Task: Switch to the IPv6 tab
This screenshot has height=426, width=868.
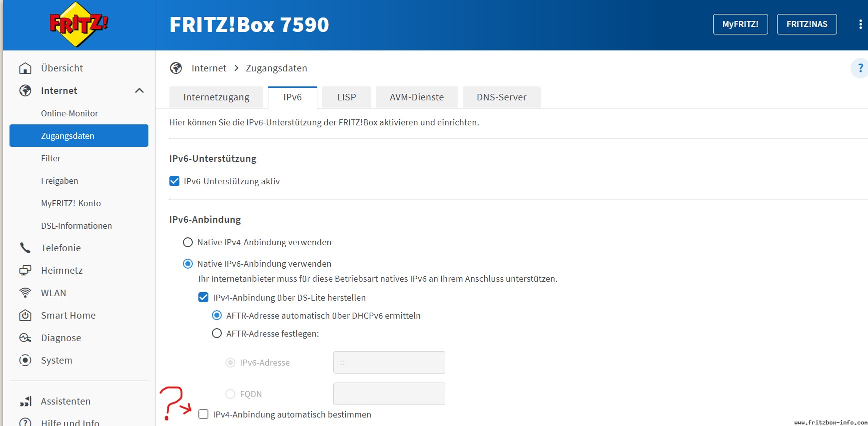Action: pyautogui.click(x=292, y=97)
